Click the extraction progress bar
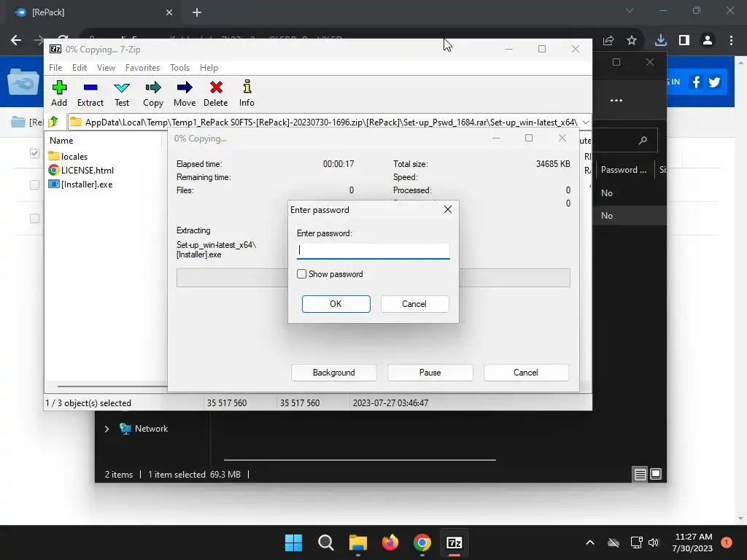 [x=373, y=278]
